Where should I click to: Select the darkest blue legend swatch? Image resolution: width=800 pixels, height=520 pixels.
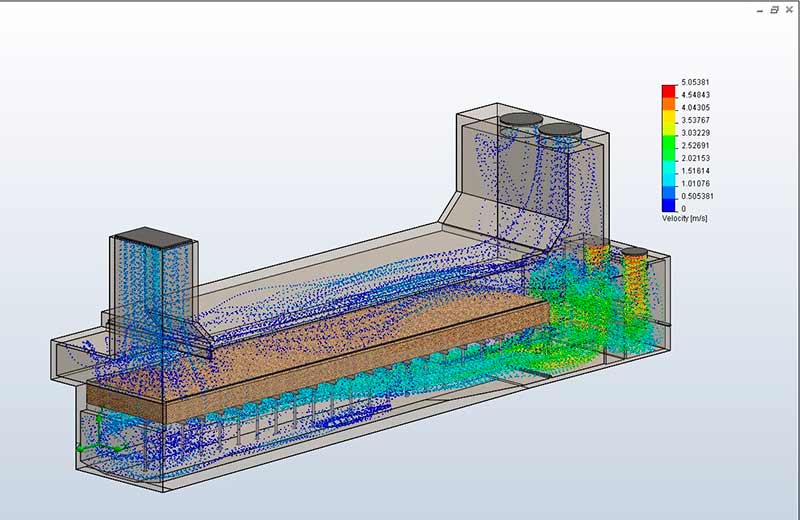pos(669,203)
